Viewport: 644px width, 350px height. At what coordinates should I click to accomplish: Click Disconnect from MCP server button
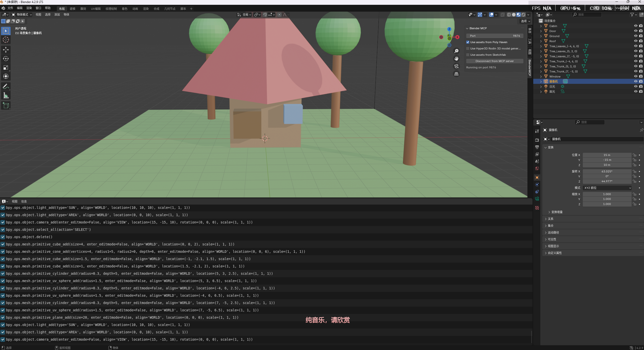pyautogui.click(x=494, y=61)
